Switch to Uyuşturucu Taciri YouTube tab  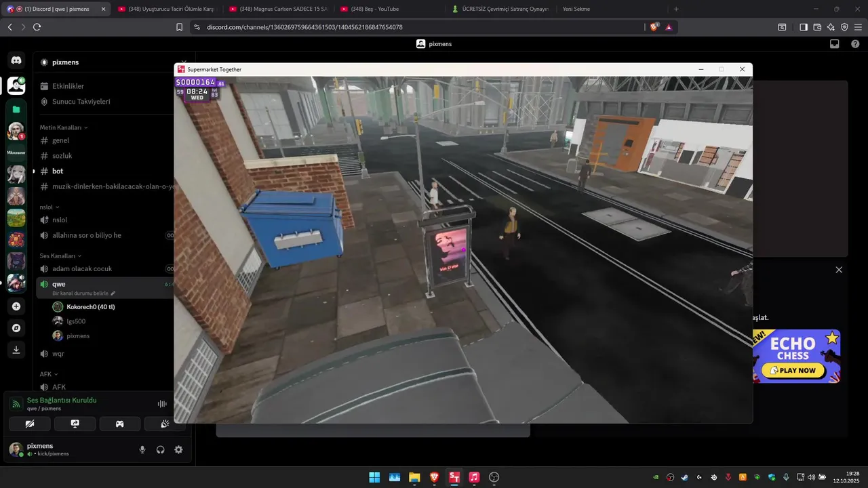(167, 9)
